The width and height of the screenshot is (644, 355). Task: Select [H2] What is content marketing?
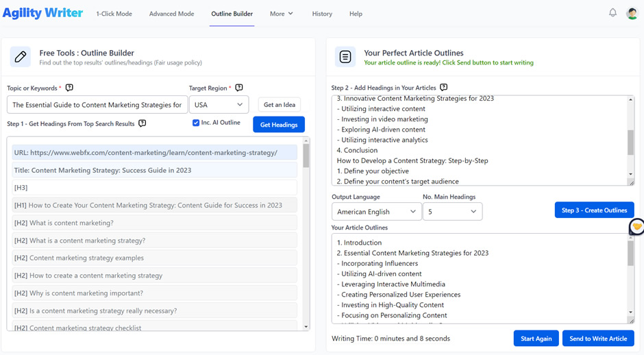pyautogui.click(x=154, y=223)
